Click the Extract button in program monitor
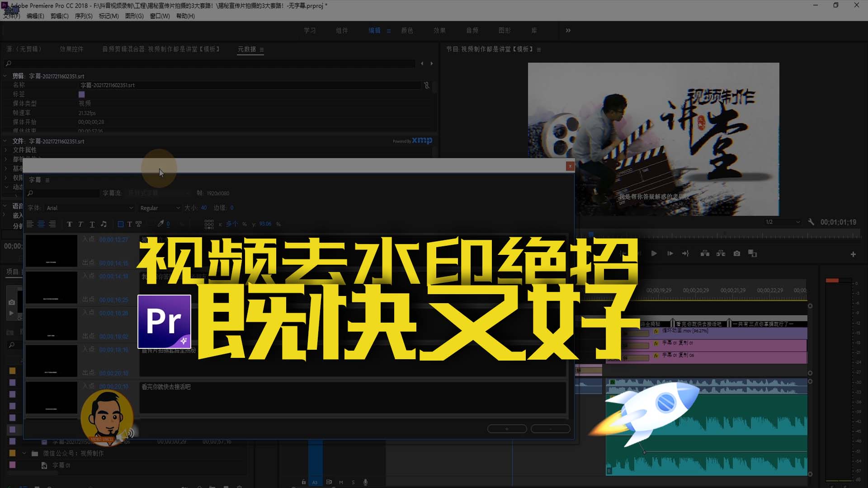Viewport: 868px width, 488px height. click(x=721, y=253)
